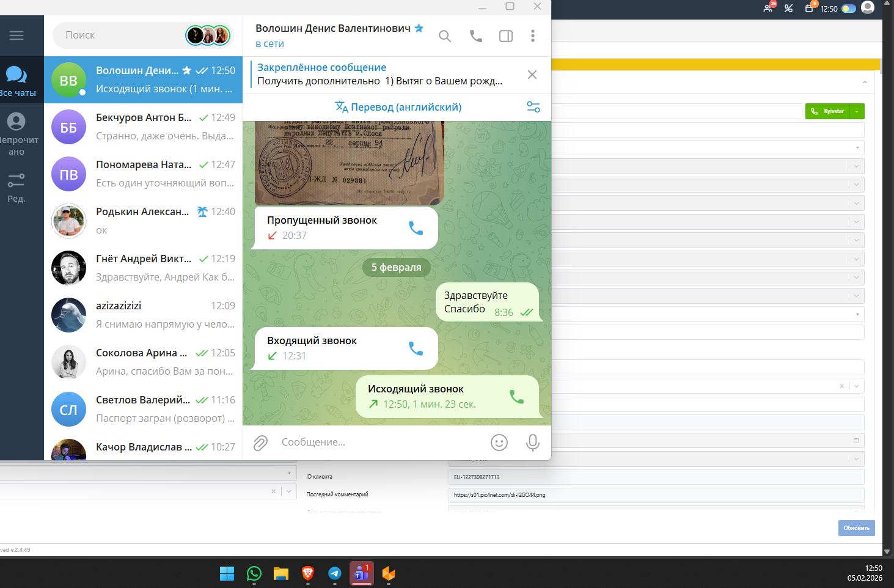Viewport: 894px width, 588px height.
Task: Open the unread chats folder
Action: point(16,134)
